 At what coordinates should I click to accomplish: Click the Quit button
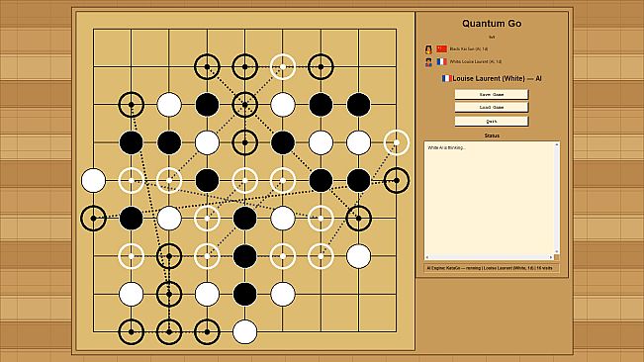pyautogui.click(x=492, y=121)
